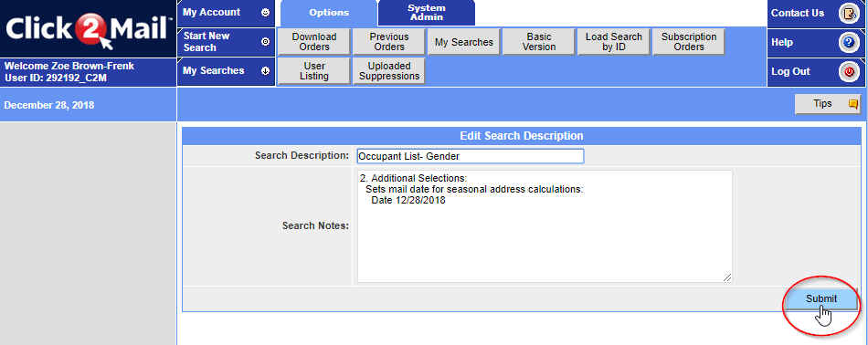This screenshot has height=345, width=868.
Task: Open Previous Orders
Action: (x=389, y=42)
